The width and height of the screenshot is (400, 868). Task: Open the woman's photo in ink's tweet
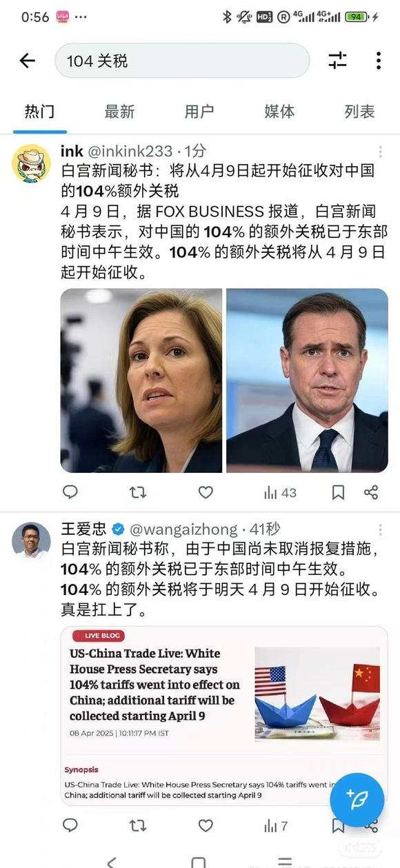click(x=141, y=380)
